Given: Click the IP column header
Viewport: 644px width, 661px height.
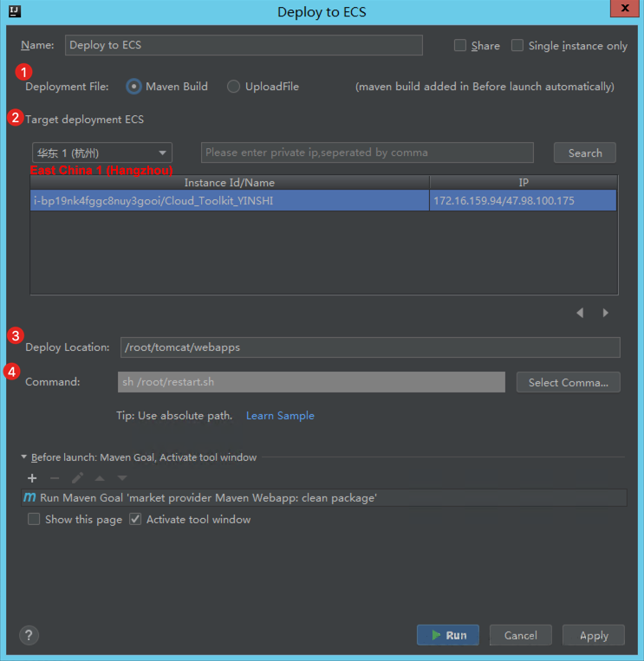Looking at the screenshot, I should click(524, 183).
